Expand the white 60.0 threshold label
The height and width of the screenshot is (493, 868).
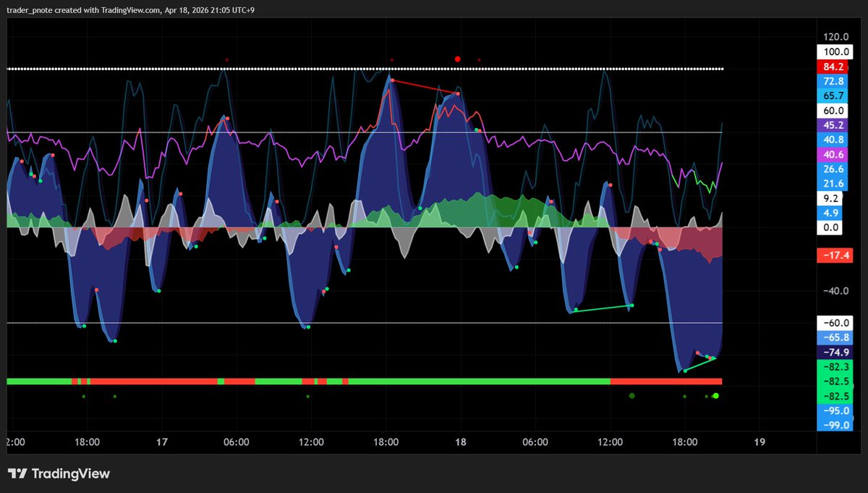pyautogui.click(x=834, y=110)
